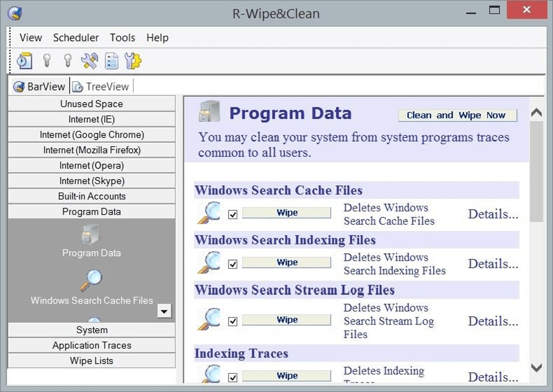Screen dimensions: 553x392
Task: Click the scheduler clock icon in toolbar
Action: tap(24, 61)
